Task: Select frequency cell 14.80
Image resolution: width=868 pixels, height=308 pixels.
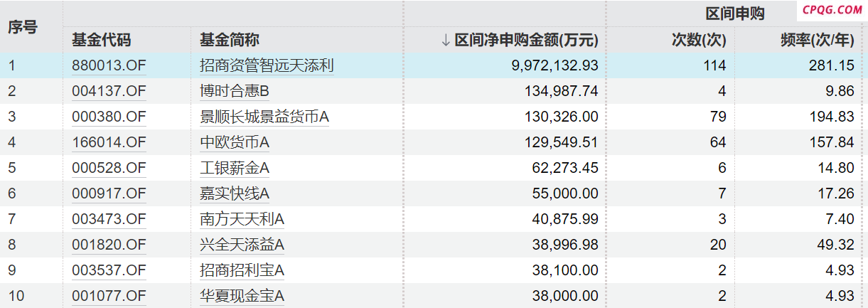Action: click(837, 168)
